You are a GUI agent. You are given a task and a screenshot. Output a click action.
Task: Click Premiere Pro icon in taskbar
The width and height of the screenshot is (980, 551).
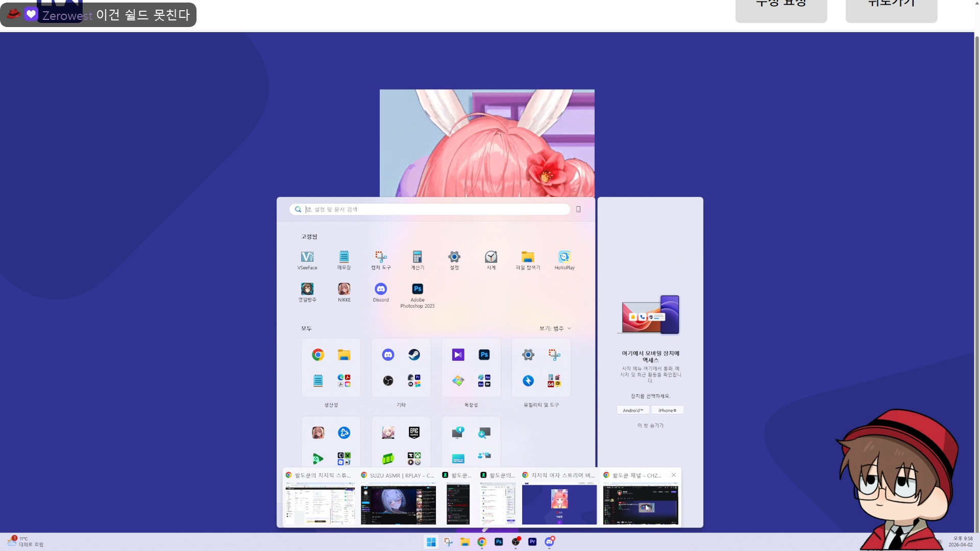(x=532, y=542)
